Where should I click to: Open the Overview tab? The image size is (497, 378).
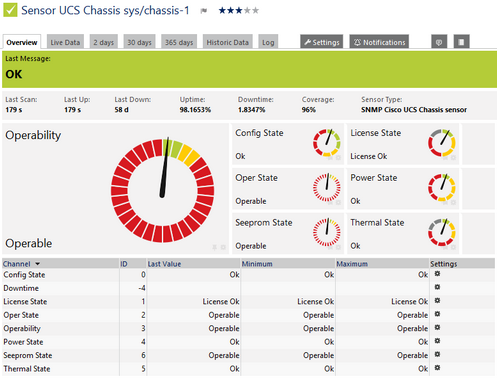(x=22, y=42)
